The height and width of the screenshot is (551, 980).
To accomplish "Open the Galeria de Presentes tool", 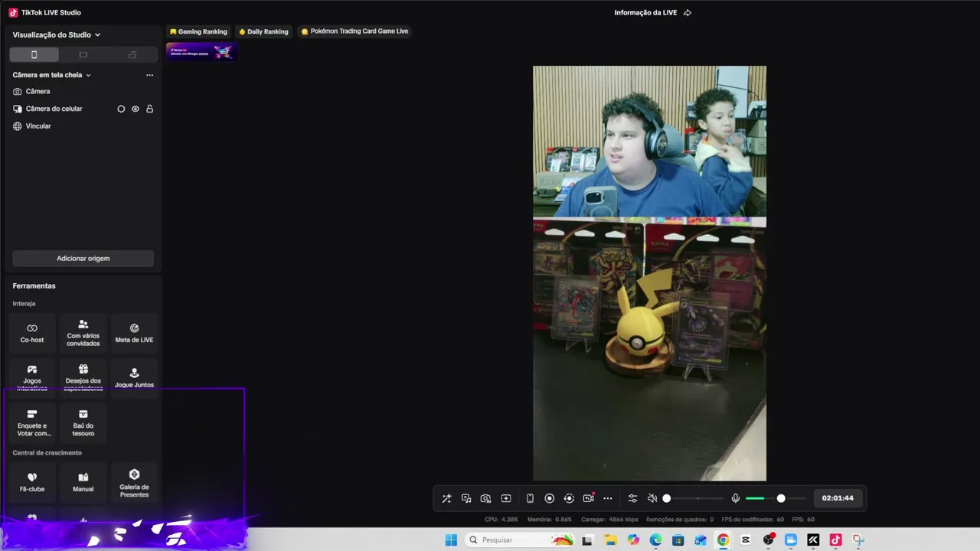I will [x=134, y=483].
